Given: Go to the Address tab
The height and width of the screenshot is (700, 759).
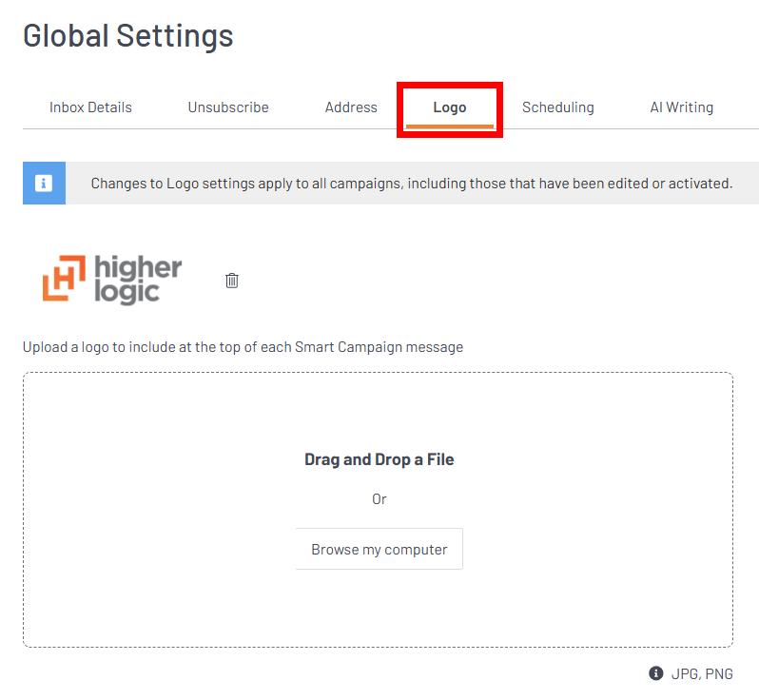Looking at the screenshot, I should pos(351,107).
